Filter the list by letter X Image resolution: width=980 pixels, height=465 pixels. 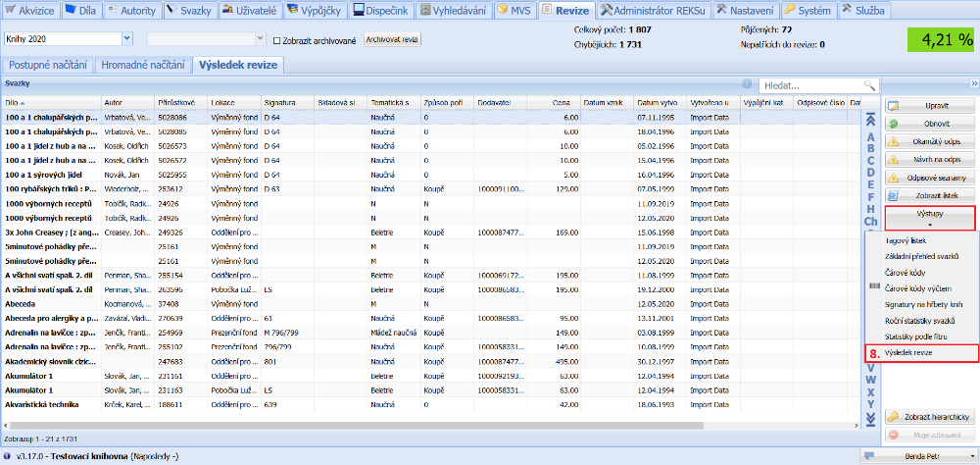(x=869, y=392)
